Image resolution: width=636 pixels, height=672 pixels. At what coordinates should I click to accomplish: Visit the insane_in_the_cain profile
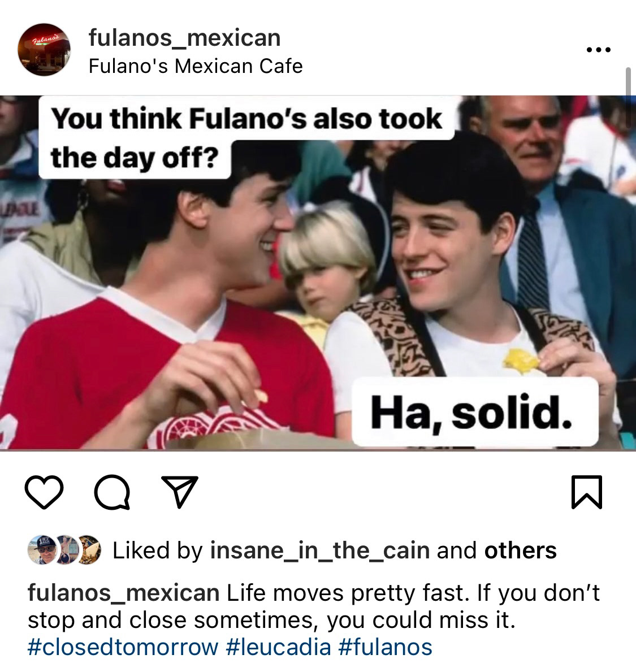[320, 550]
